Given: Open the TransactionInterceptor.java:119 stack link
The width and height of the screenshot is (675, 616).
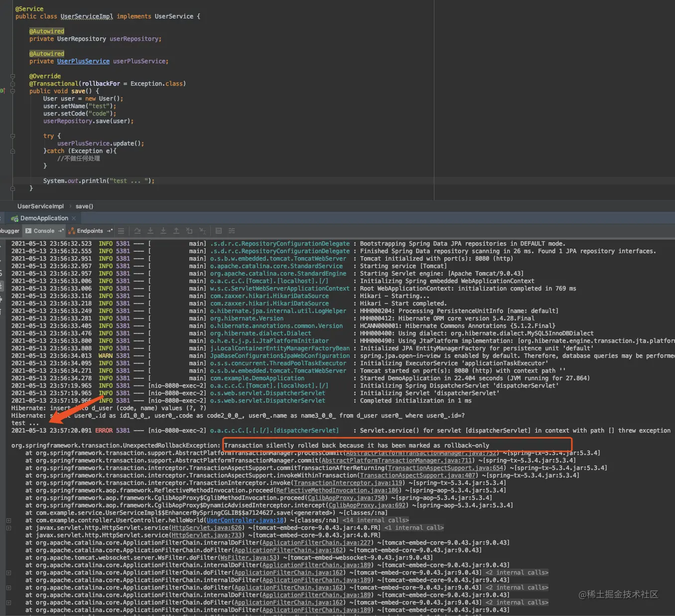Looking at the screenshot, I should tap(348, 483).
